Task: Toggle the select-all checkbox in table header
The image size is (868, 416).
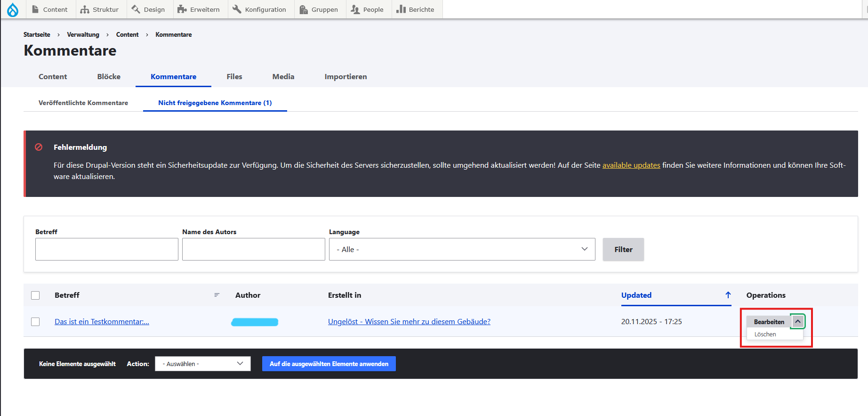Action: pyautogui.click(x=35, y=295)
